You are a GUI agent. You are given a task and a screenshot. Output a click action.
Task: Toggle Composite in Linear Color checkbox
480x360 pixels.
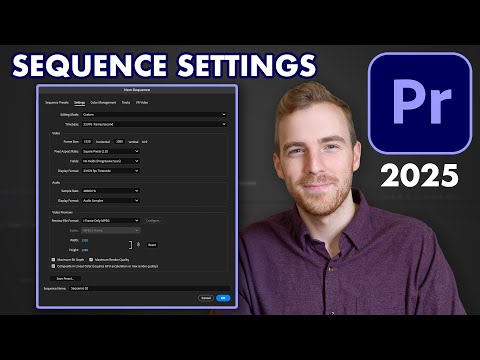pos(53,266)
